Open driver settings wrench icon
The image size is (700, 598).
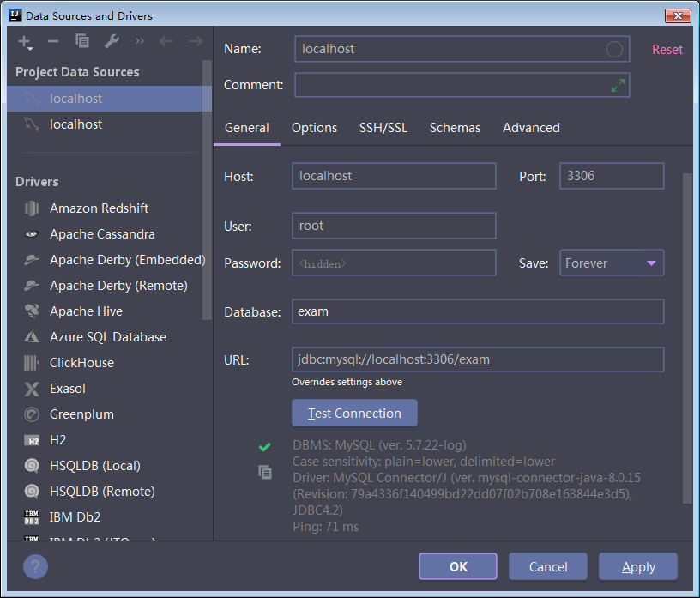(x=112, y=41)
